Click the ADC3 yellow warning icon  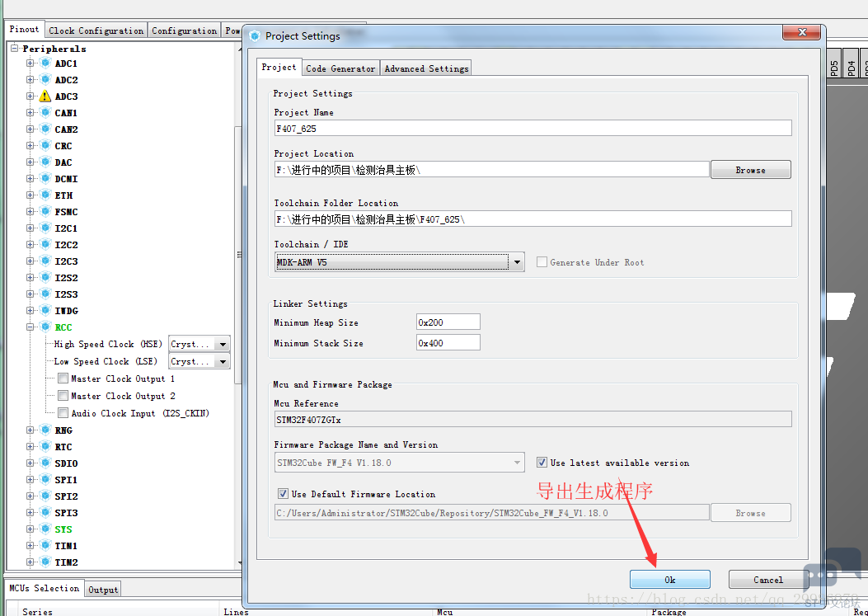pos(45,96)
